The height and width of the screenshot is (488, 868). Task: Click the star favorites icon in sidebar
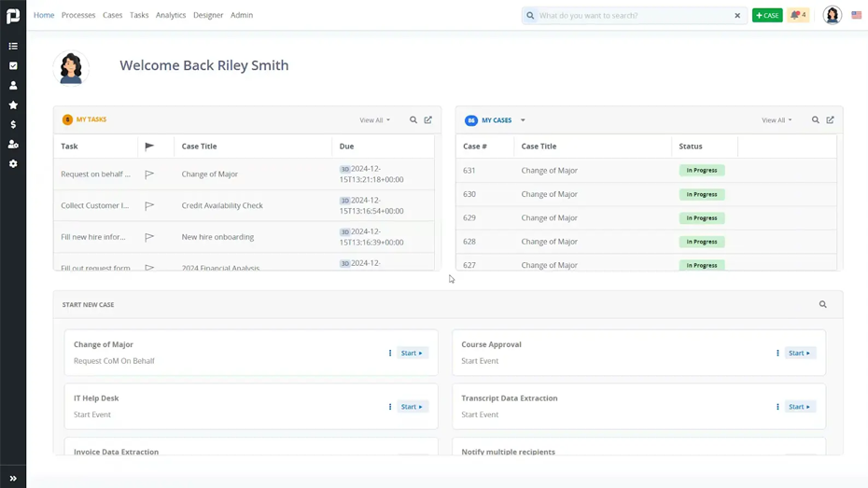coord(13,105)
